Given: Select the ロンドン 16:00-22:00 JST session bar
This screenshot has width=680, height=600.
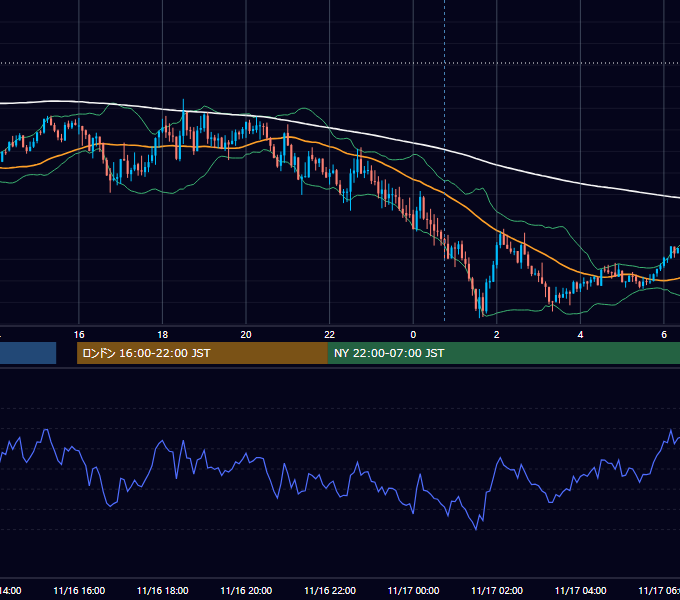Looking at the screenshot, I should (202, 353).
